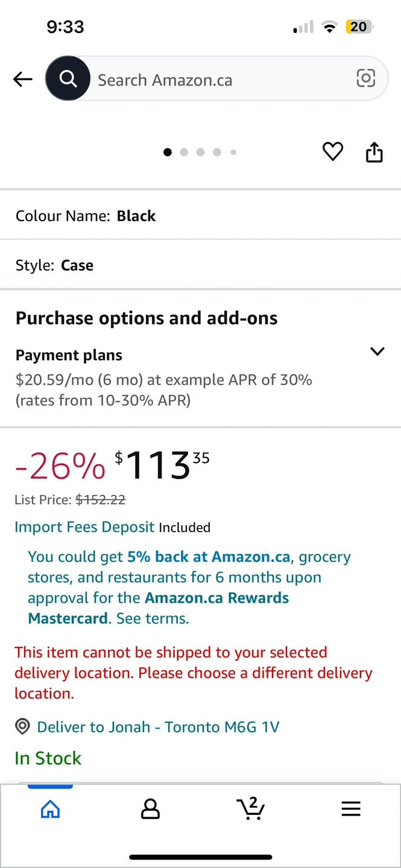Click Import Fees Deposit link
This screenshot has height=868, width=401.
(x=84, y=527)
